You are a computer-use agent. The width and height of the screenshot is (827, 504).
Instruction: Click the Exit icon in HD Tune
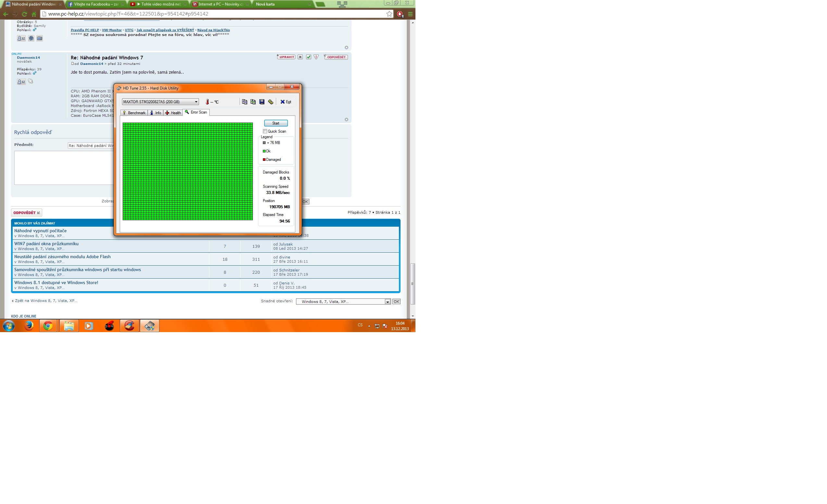click(286, 102)
